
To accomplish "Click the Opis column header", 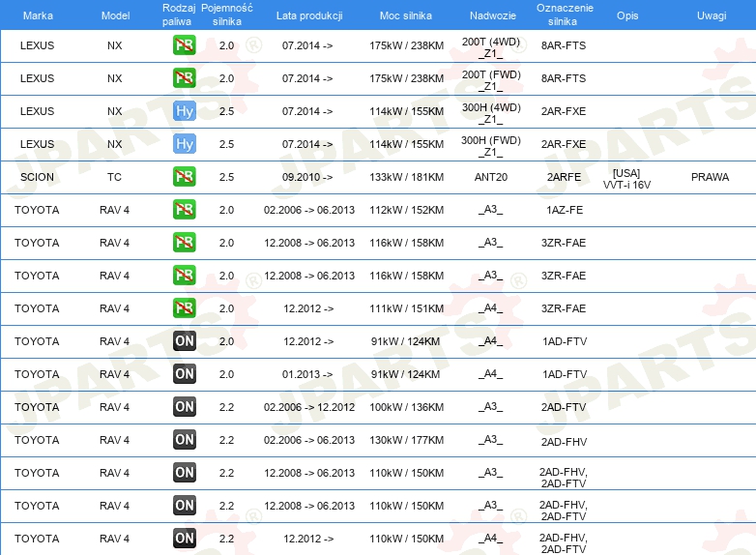I will [627, 15].
